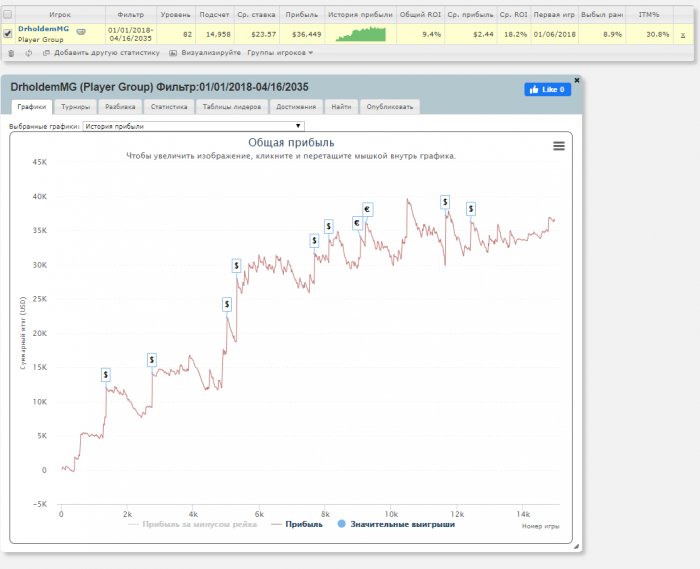Switch to the Графики tab
Viewport: 700px width, 569px height.
32,107
